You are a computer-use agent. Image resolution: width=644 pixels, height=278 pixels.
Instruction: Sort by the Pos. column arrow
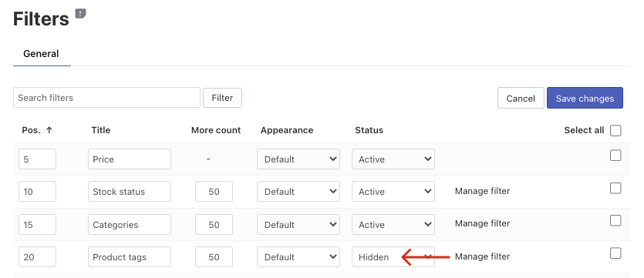[49, 130]
